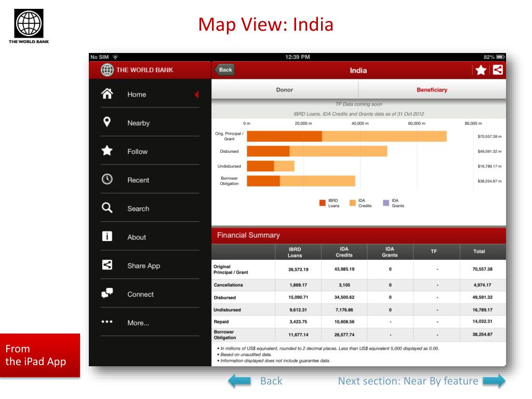Click the IDA Credits column header

click(344, 252)
